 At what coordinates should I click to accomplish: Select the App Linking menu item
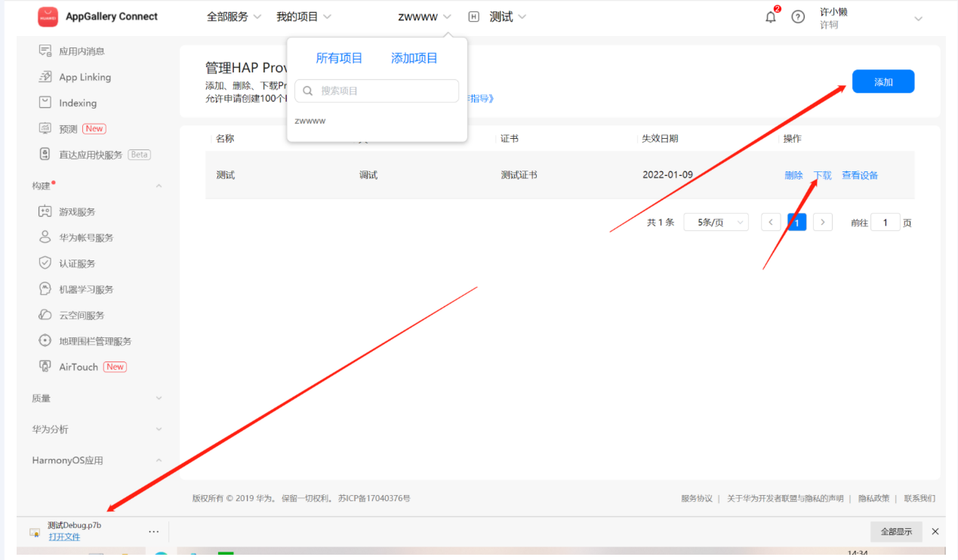pyautogui.click(x=85, y=77)
